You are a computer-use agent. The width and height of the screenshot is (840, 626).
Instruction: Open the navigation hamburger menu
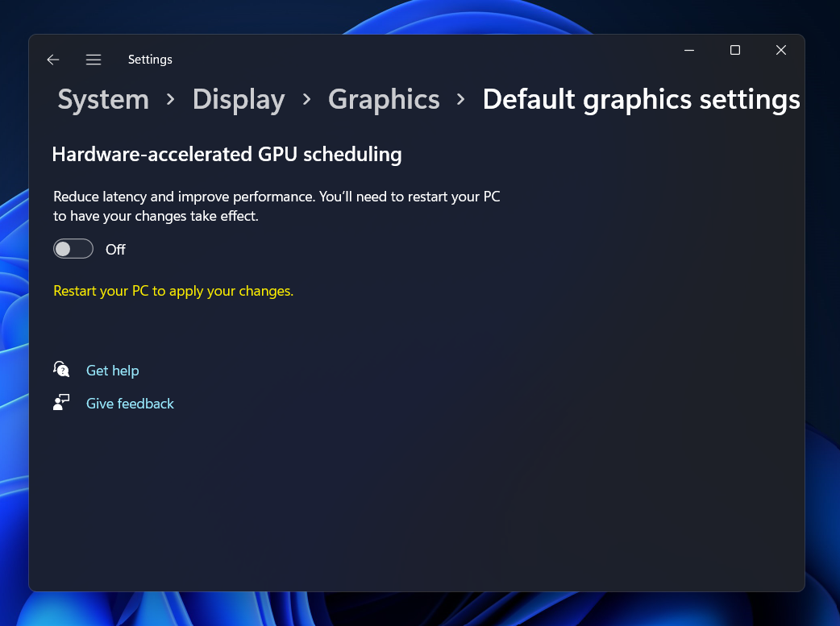pyautogui.click(x=94, y=59)
